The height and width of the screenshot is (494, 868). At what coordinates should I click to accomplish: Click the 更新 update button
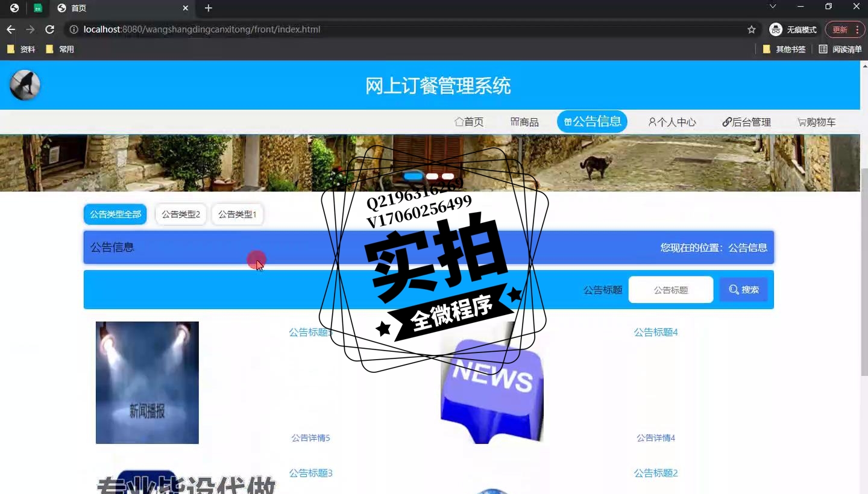tap(845, 30)
